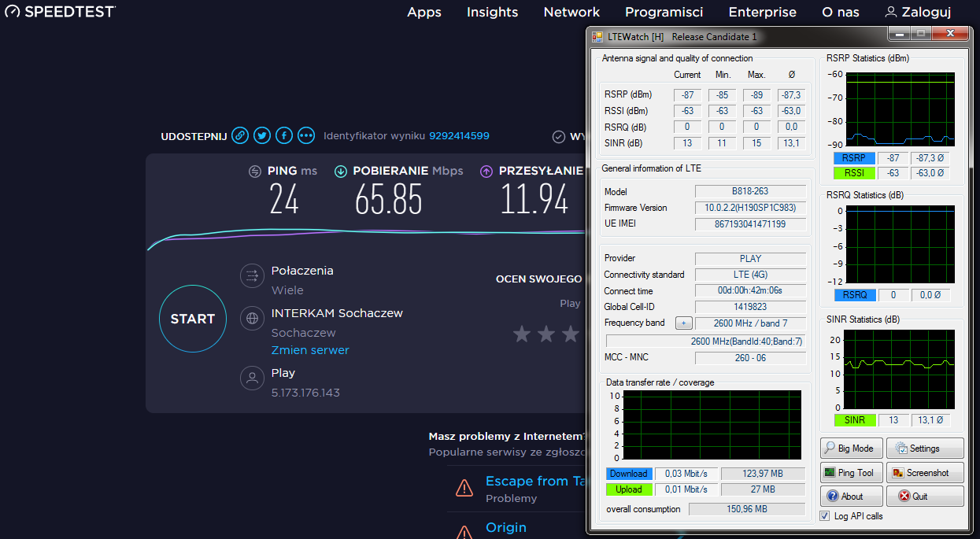Share result via link icon
The height and width of the screenshot is (539, 980).
pos(241,136)
